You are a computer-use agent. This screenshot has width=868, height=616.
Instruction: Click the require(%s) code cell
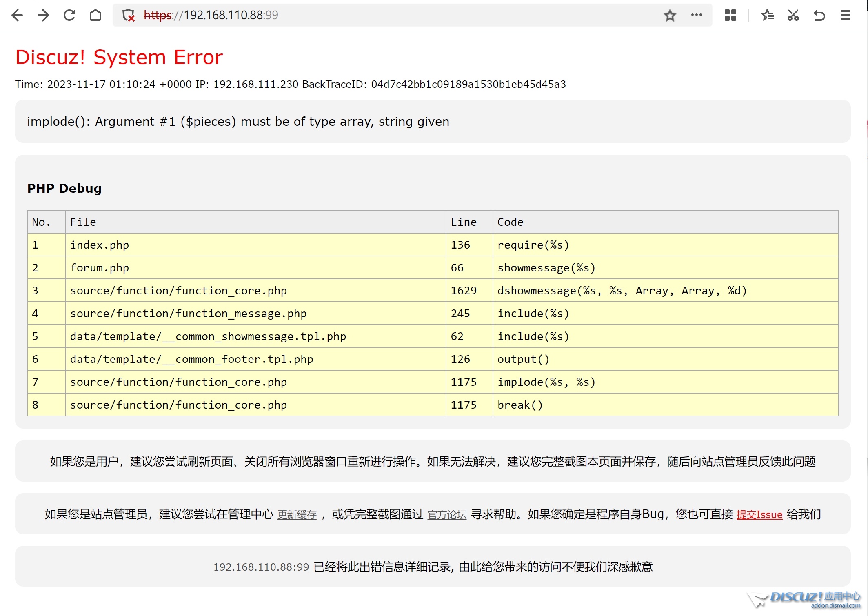coord(666,245)
